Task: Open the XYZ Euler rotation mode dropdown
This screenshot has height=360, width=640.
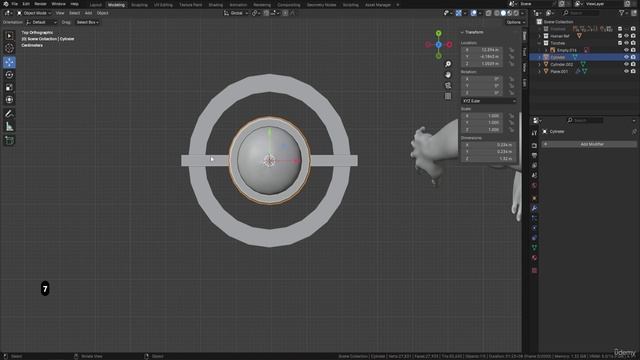Action: [x=489, y=101]
